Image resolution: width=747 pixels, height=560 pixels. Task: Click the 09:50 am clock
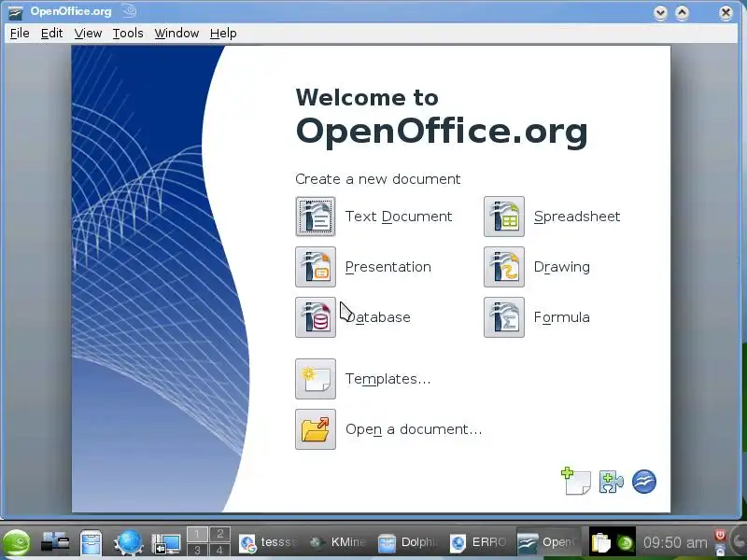pos(675,542)
